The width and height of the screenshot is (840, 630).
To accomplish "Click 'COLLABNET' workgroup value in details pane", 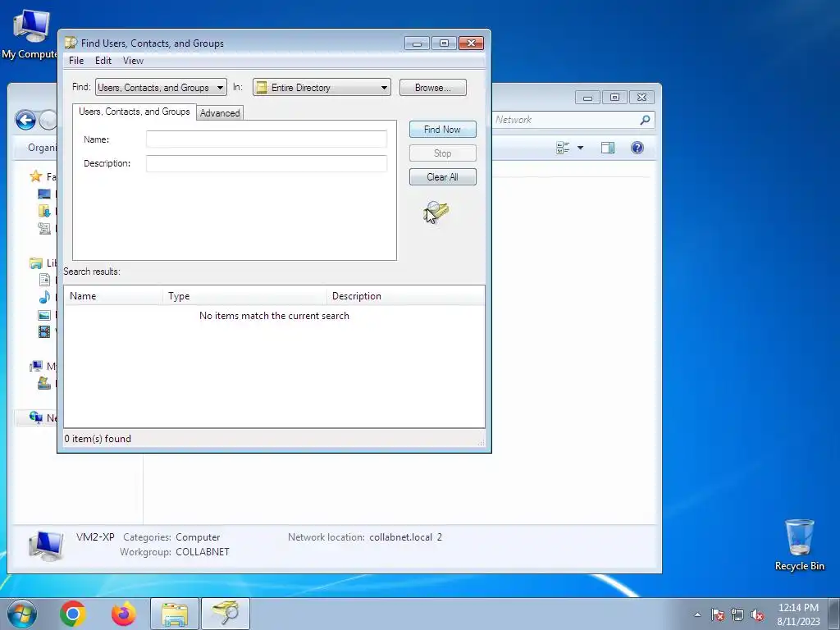I will pyautogui.click(x=203, y=552).
